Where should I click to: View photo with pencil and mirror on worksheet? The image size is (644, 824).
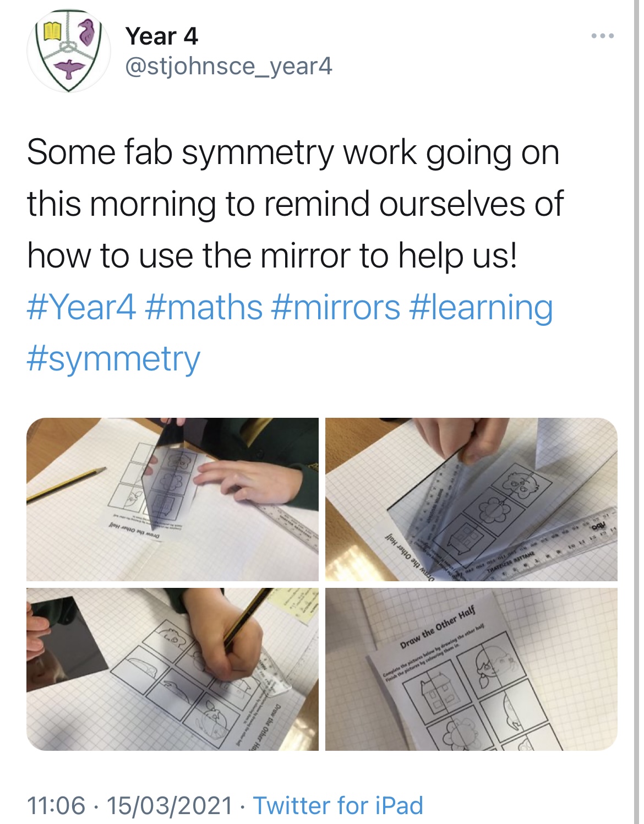[x=172, y=499]
